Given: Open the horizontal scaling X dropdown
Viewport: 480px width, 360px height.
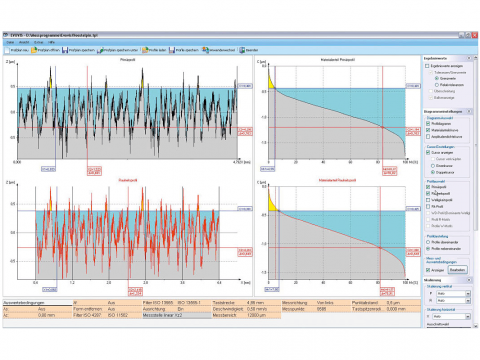Looking at the screenshot, I should pos(468,316).
